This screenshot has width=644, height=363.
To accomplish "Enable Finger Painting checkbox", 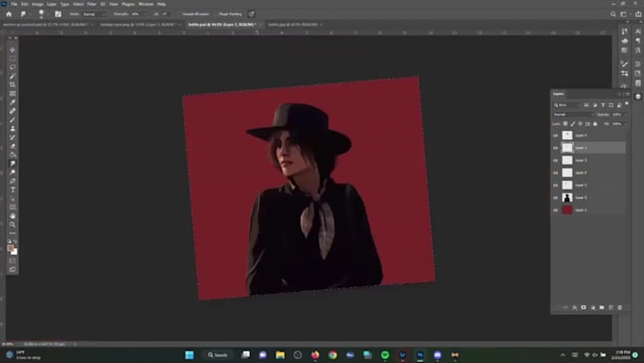I will 217,14.
